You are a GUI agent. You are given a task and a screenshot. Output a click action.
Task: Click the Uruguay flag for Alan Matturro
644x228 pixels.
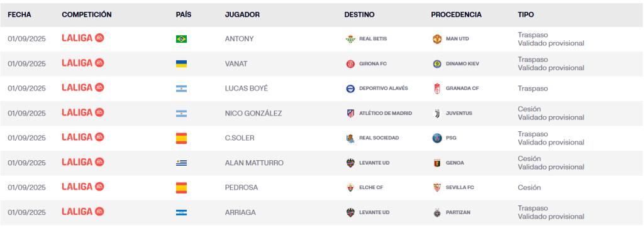[x=181, y=163]
